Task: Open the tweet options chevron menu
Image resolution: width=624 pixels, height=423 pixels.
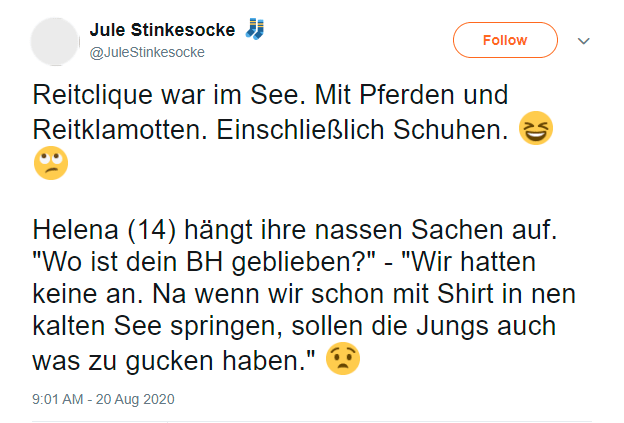Action: 585,41
